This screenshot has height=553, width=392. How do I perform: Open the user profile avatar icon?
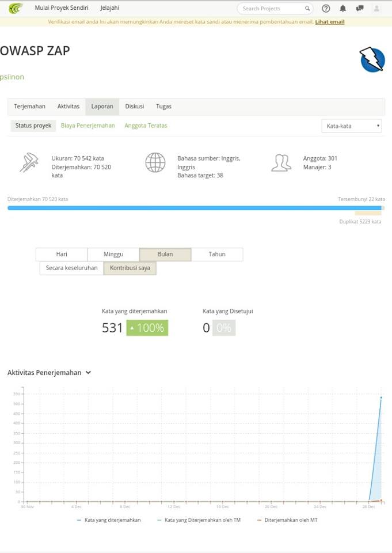coord(376,9)
